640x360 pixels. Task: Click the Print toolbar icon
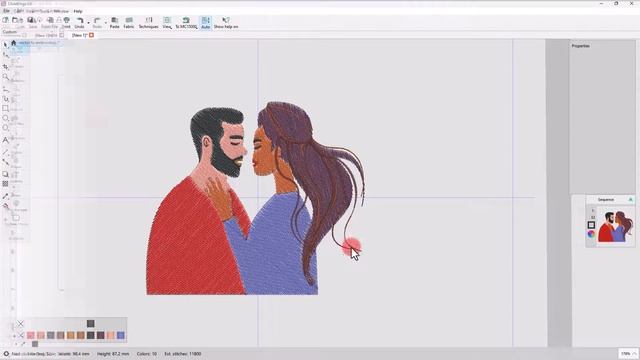pyautogui.click(x=66, y=21)
